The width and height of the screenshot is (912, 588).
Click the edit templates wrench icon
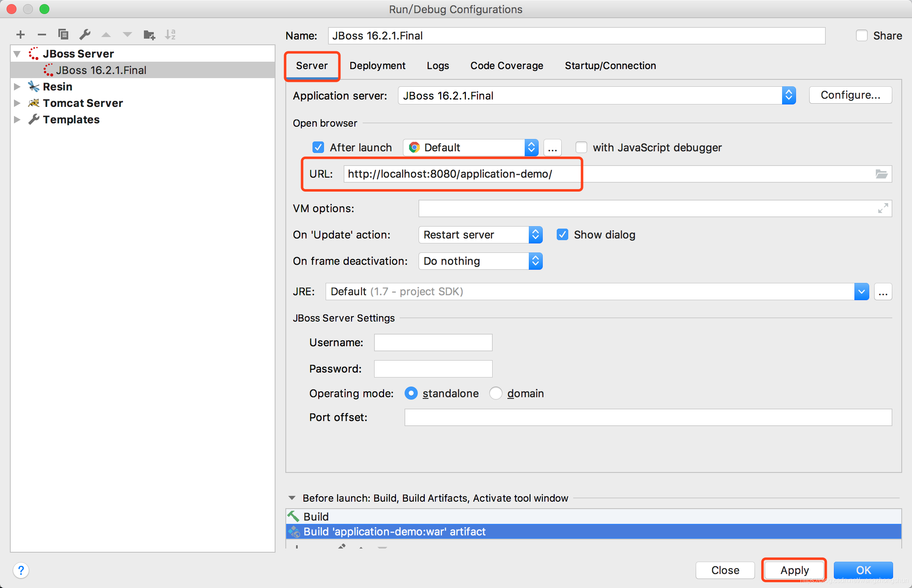pyautogui.click(x=85, y=35)
